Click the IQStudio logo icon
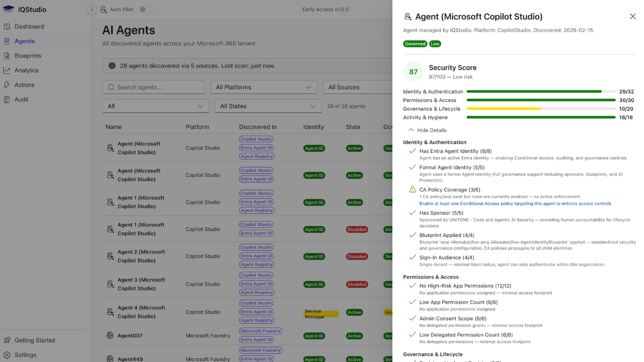644x362 pixels. pos(9,9)
